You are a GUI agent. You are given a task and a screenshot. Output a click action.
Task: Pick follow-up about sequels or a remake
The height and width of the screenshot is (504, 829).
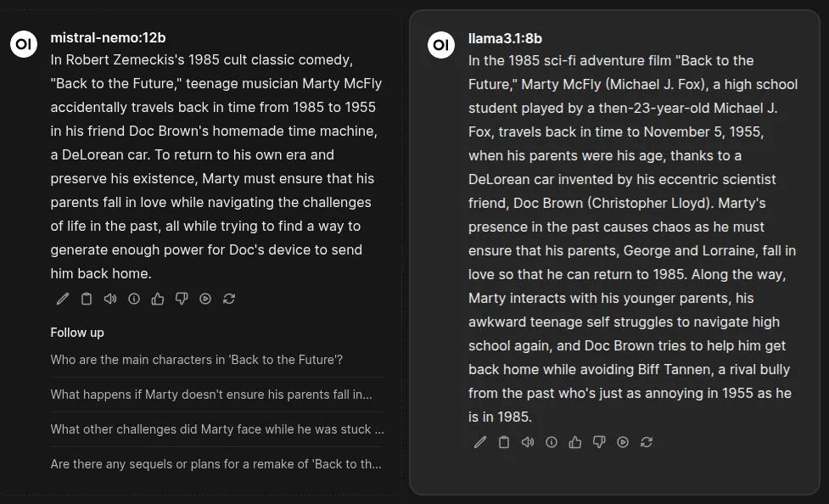click(216, 464)
